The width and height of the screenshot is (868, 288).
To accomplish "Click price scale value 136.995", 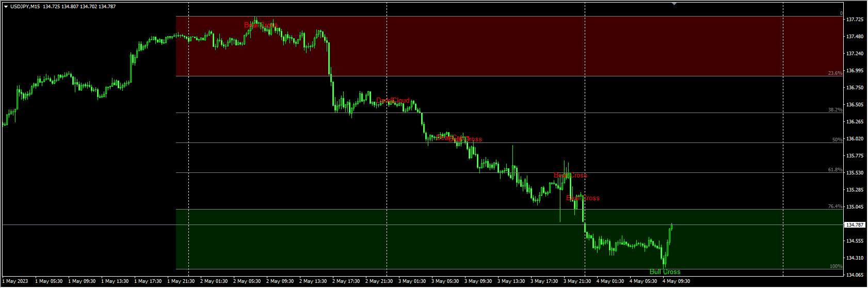I will [x=855, y=71].
